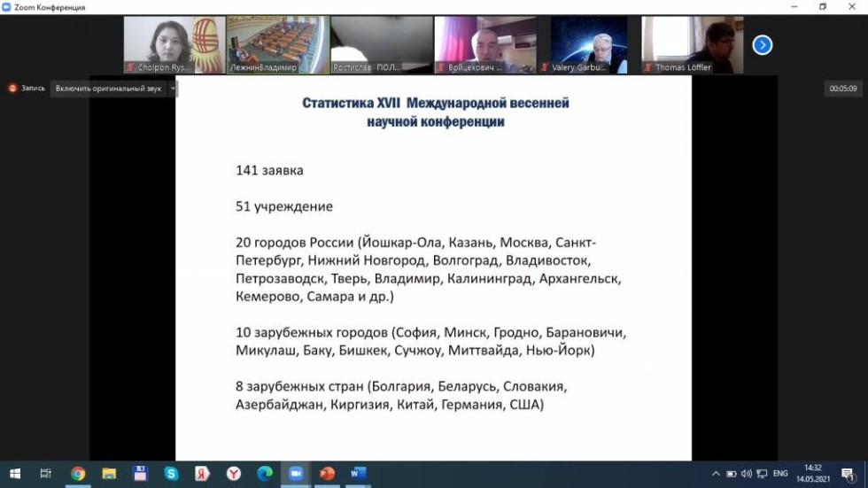Open the Windows notification center
868x488 pixels.
(848, 474)
